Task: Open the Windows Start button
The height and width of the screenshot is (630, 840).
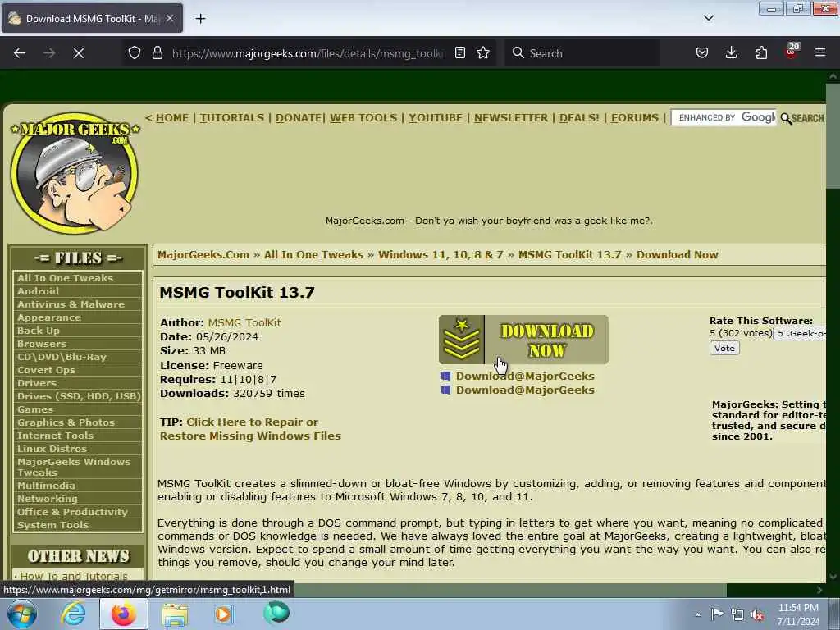Action: tap(21, 614)
